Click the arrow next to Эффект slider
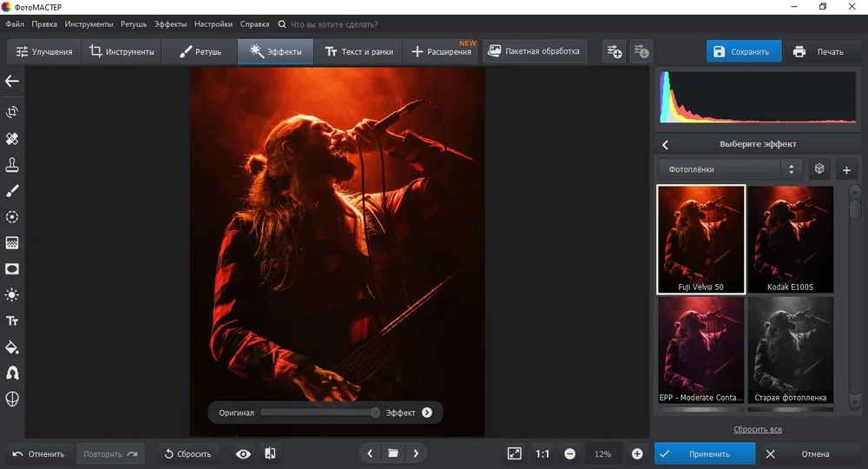 pos(427,413)
